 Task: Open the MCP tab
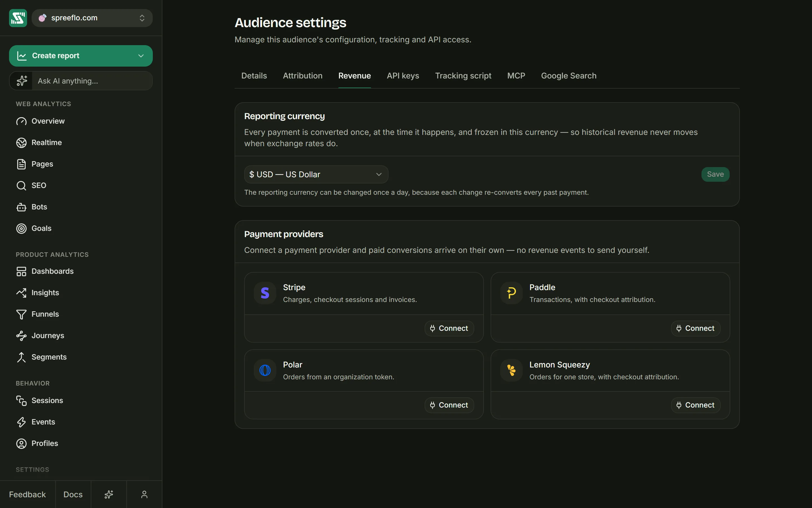[516, 76]
